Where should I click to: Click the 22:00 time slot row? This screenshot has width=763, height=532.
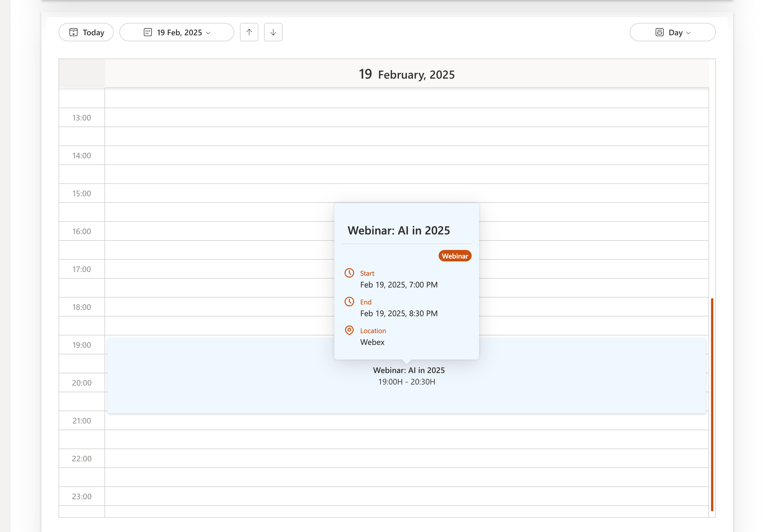[406, 458]
